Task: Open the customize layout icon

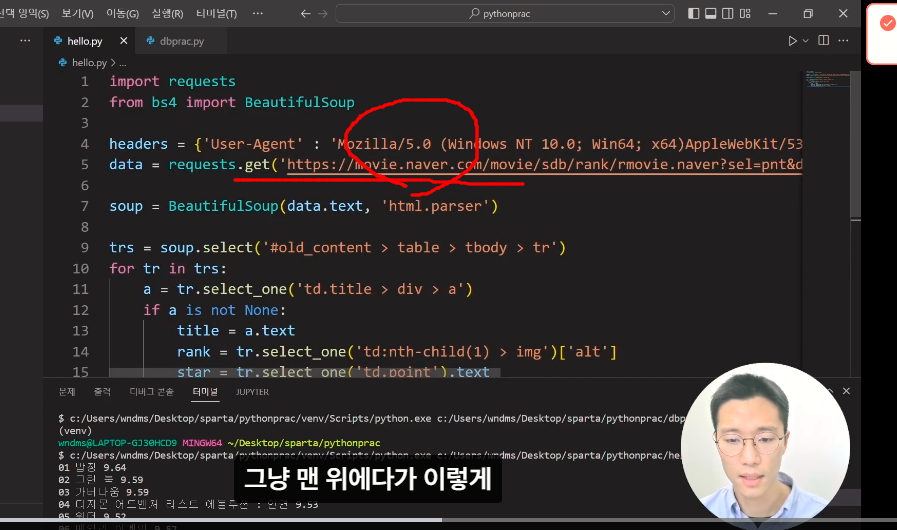Action: point(745,13)
